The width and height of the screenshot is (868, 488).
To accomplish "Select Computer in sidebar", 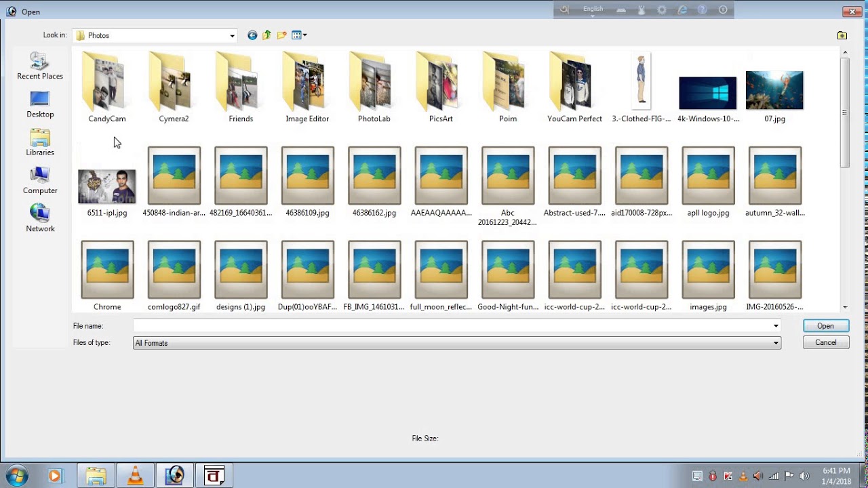I will click(40, 180).
